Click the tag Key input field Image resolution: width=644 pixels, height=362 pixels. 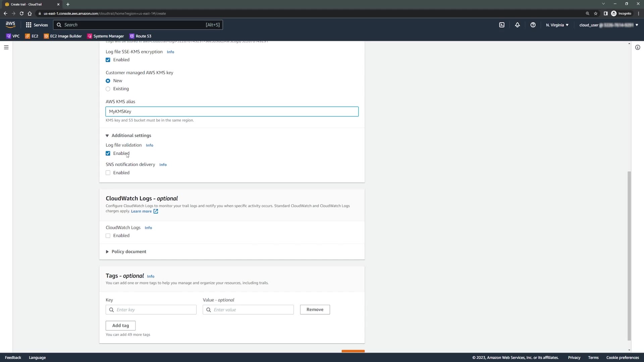(154, 310)
